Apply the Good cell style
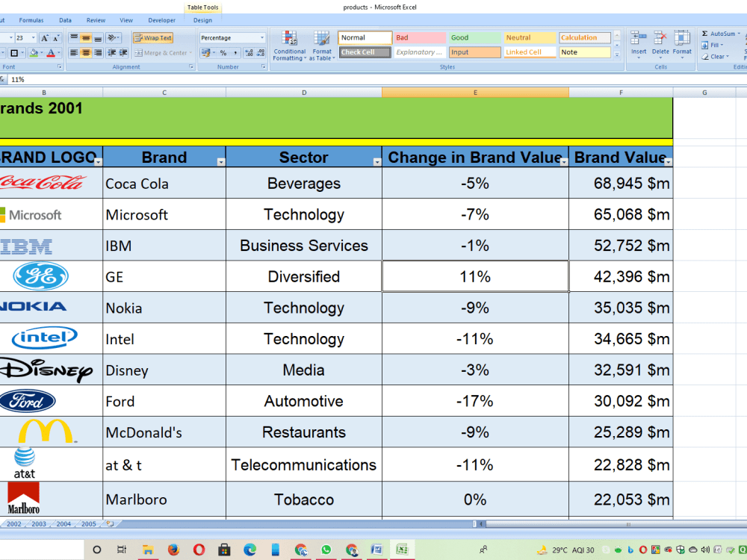 pyautogui.click(x=474, y=37)
